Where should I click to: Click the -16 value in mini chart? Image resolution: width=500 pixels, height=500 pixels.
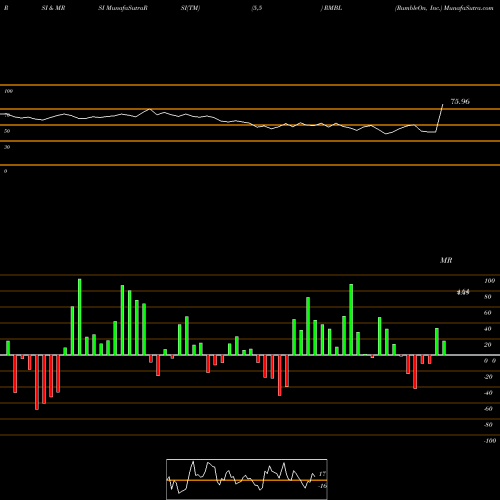click(x=322, y=486)
